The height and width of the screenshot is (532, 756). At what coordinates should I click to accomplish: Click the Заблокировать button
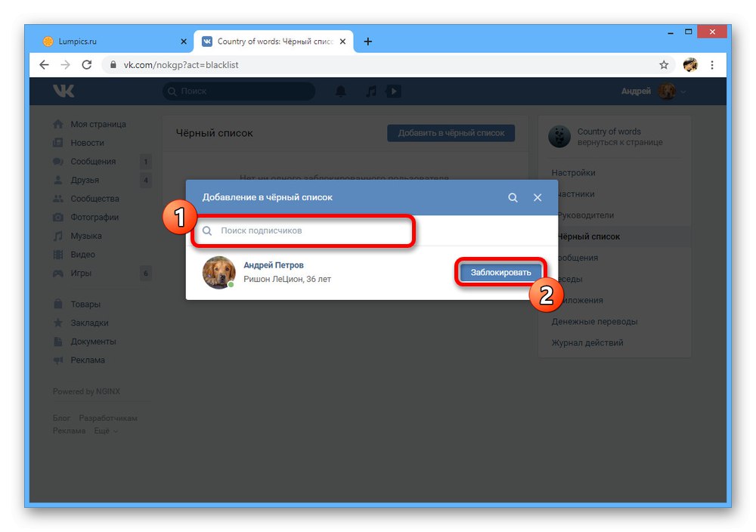tap(500, 272)
